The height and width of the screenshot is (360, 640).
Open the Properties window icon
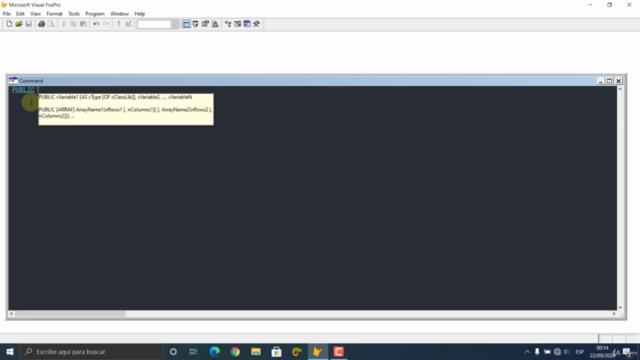click(205, 24)
